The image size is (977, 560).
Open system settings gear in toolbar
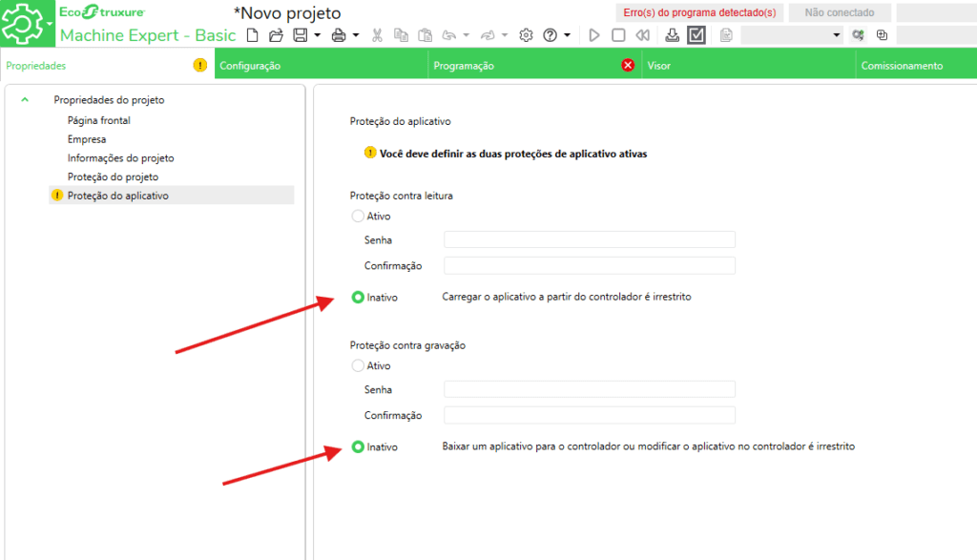pyautogui.click(x=526, y=35)
